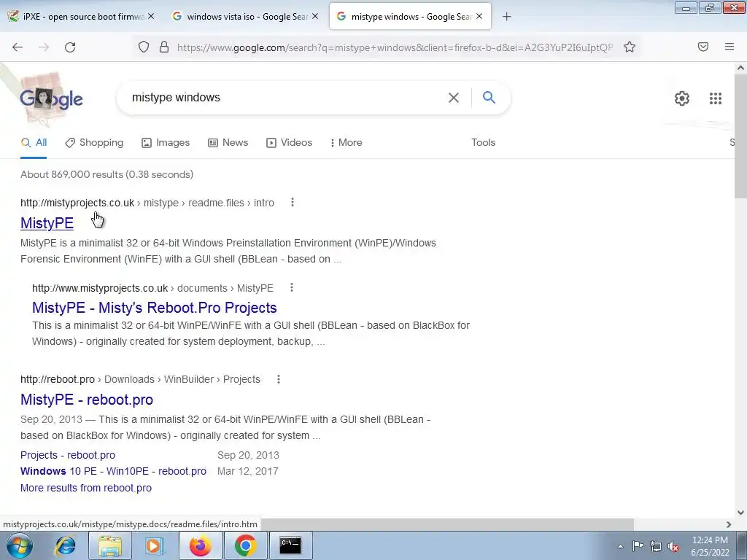Click the horizontal scrollbar thumb
The image size is (747, 560).
pos(447,524)
